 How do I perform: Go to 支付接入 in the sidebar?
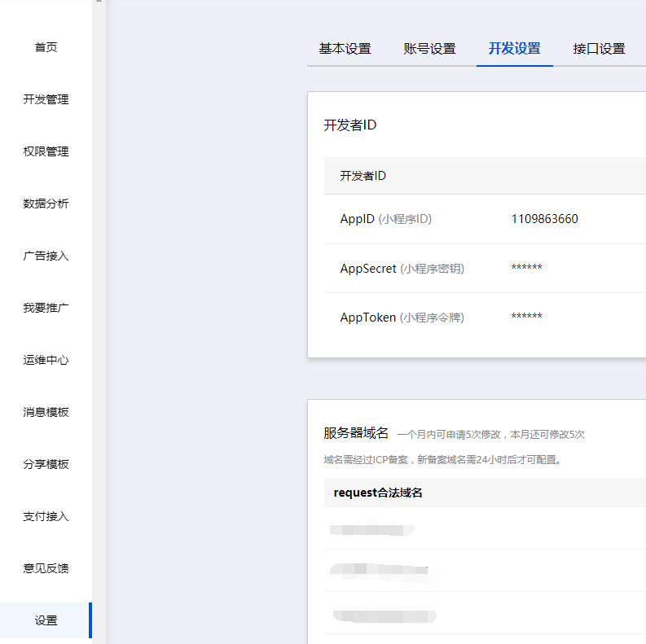pos(46,516)
